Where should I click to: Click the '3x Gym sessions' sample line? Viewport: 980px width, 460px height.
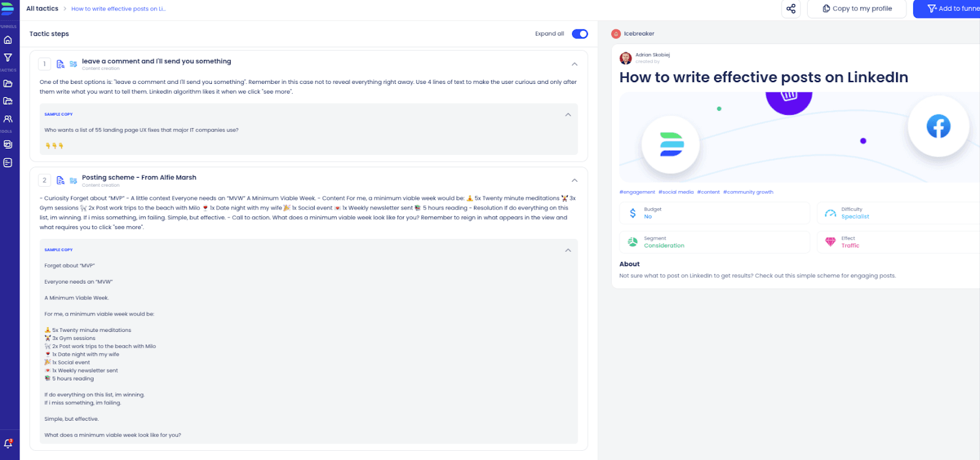pos(70,338)
